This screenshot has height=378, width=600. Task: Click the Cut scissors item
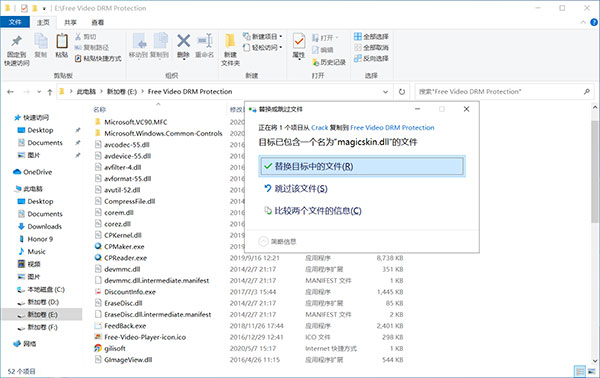point(85,37)
